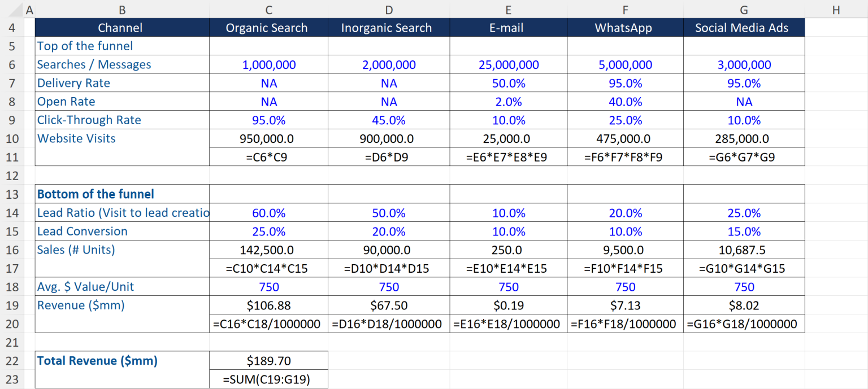Select the E-mail Searches value 25,000,000
The height and width of the screenshot is (389, 868).
[x=508, y=64]
